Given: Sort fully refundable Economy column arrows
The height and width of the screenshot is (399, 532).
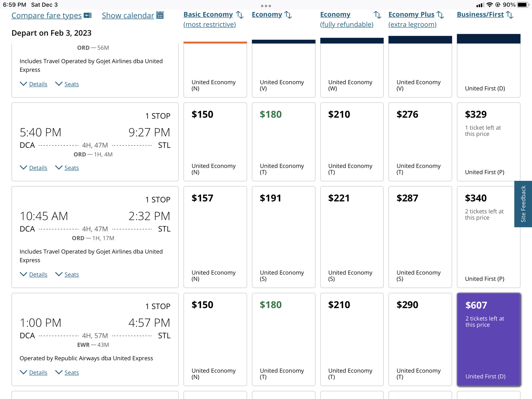Looking at the screenshot, I should [x=377, y=15].
